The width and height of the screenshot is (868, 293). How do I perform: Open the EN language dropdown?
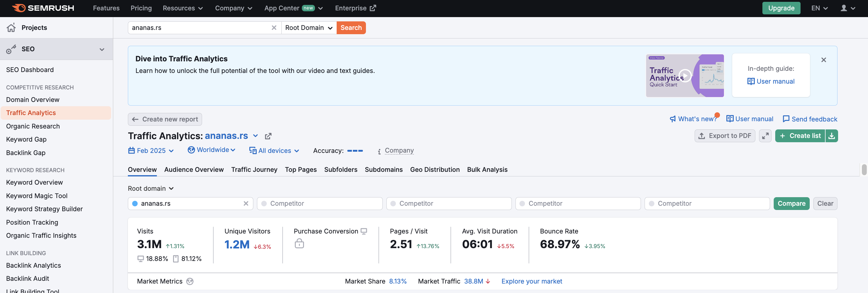(819, 8)
